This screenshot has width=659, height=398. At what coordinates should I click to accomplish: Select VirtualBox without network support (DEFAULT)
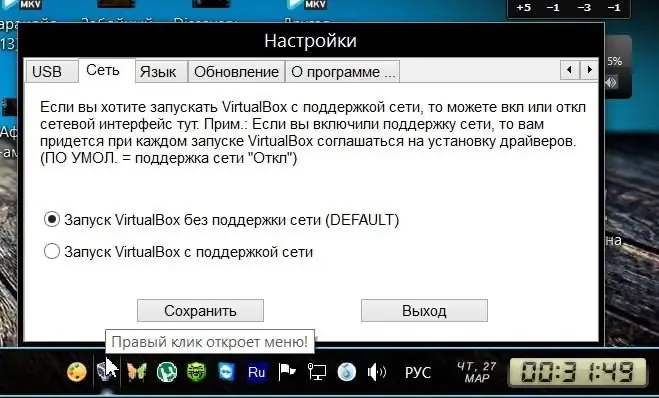click(x=221, y=220)
